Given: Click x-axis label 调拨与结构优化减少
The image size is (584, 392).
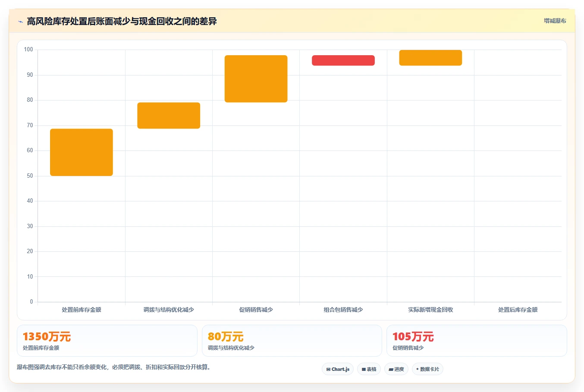Looking at the screenshot, I should point(169,310).
